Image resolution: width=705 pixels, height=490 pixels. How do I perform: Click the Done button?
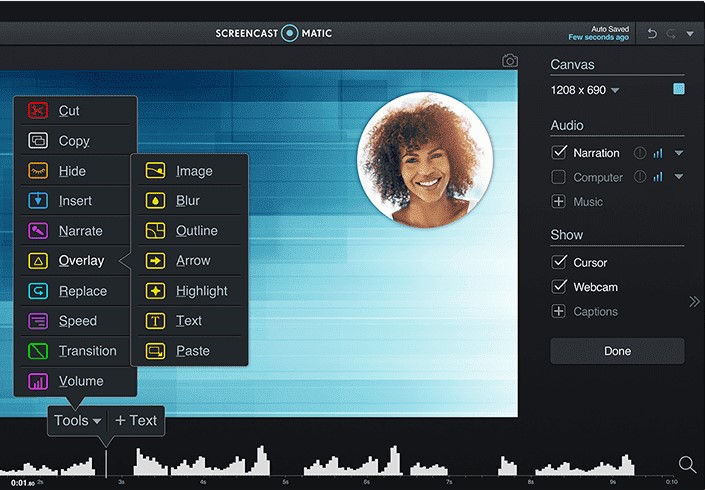(617, 351)
